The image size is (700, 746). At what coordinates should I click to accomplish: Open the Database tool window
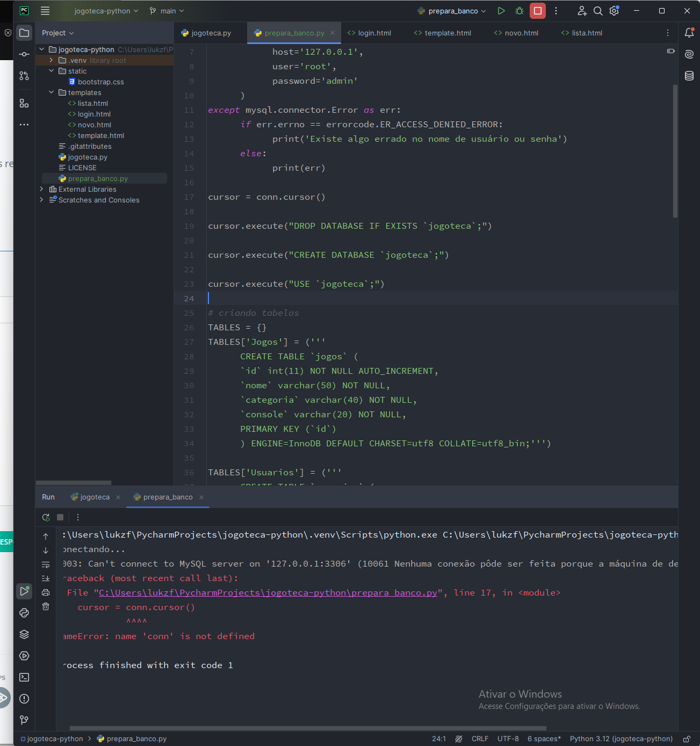click(x=689, y=76)
